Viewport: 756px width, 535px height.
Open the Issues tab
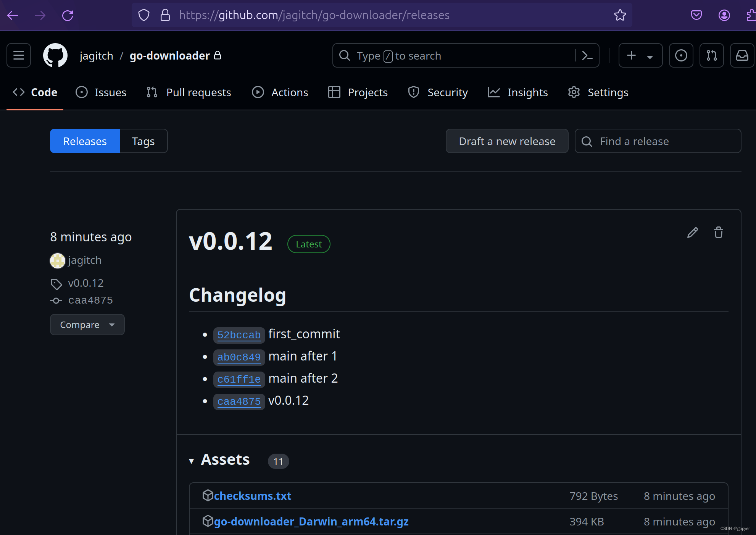point(101,92)
